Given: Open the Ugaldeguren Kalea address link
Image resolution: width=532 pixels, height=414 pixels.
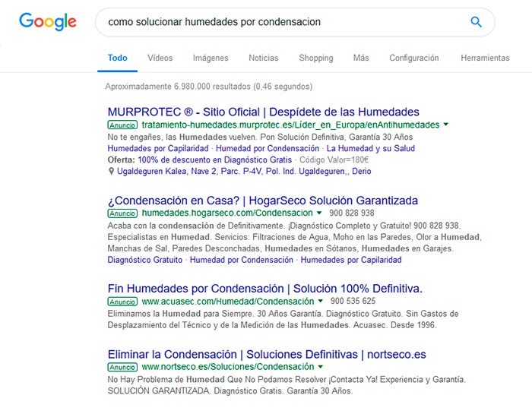Looking at the screenshot, I should [x=244, y=171].
